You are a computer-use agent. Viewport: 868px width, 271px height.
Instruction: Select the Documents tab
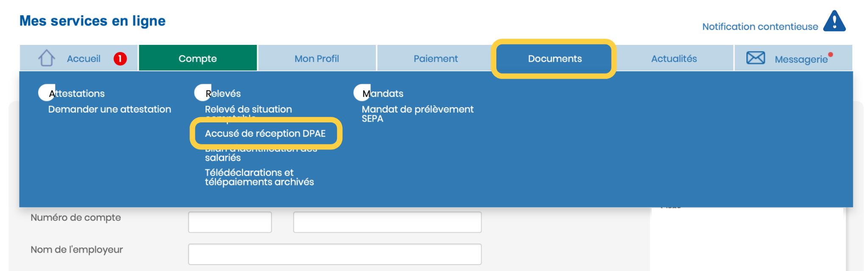(x=555, y=58)
